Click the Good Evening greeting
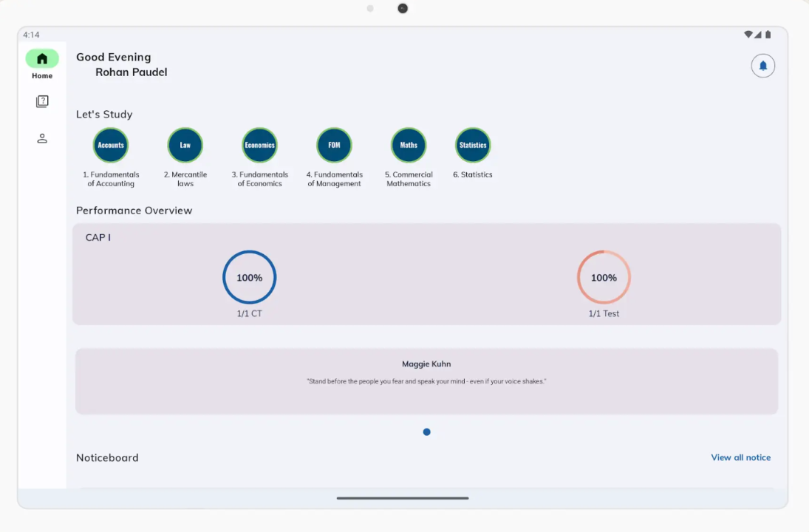This screenshot has height=532, width=809. pos(114,58)
